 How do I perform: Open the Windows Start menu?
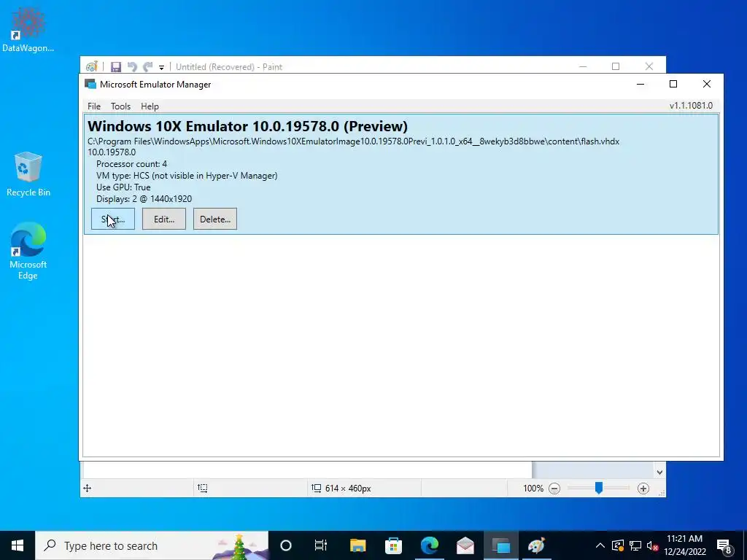pos(18,545)
